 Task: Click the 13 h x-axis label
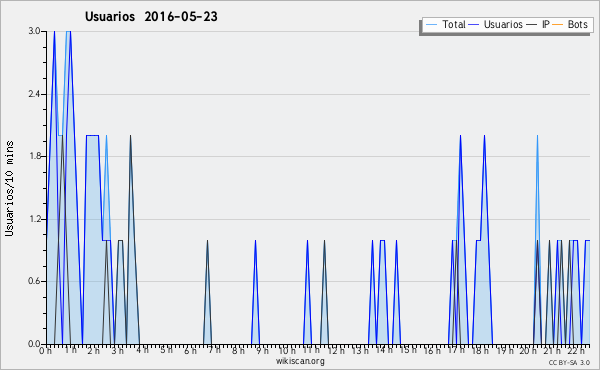click(360, 350)
